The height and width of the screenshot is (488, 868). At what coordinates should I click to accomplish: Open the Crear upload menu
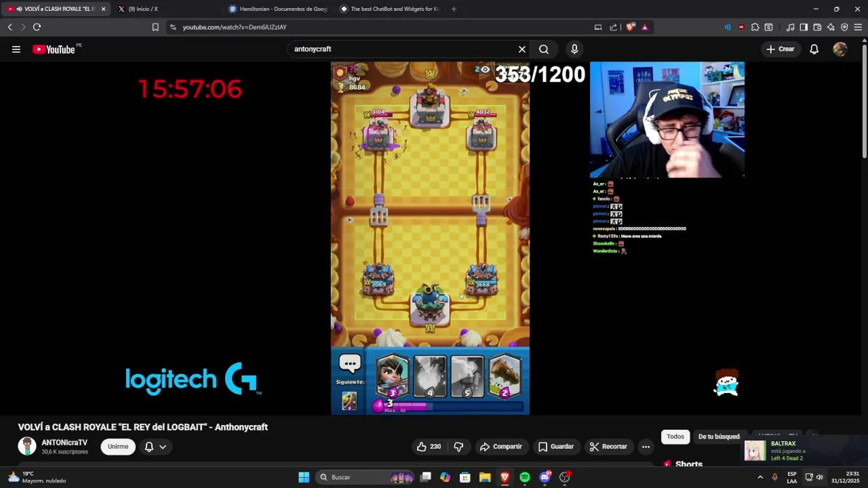click(780, 49)
